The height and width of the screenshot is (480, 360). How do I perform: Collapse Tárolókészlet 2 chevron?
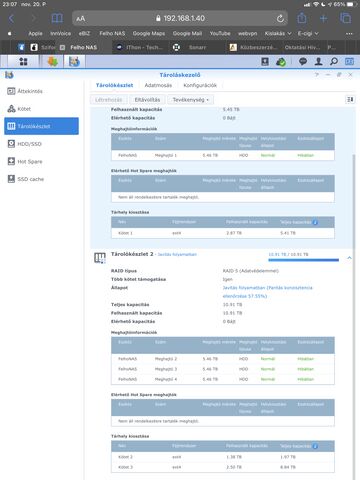tap(349, 258)
